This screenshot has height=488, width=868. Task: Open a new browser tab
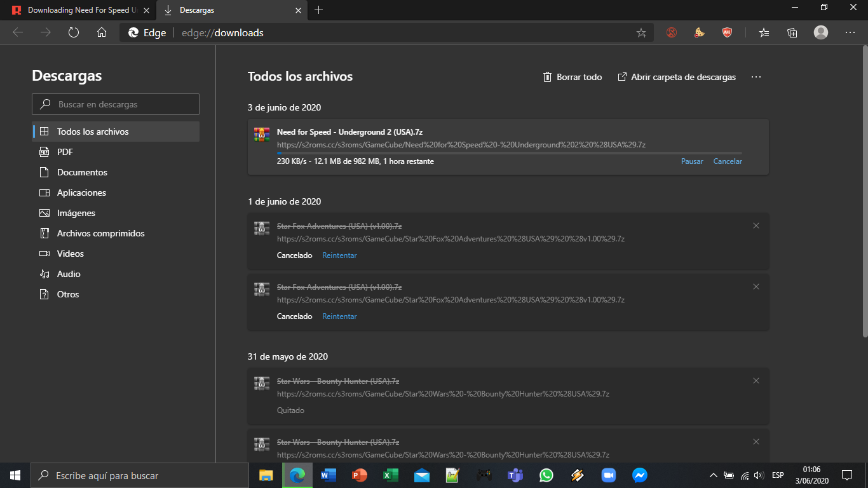tap(319, 10)
